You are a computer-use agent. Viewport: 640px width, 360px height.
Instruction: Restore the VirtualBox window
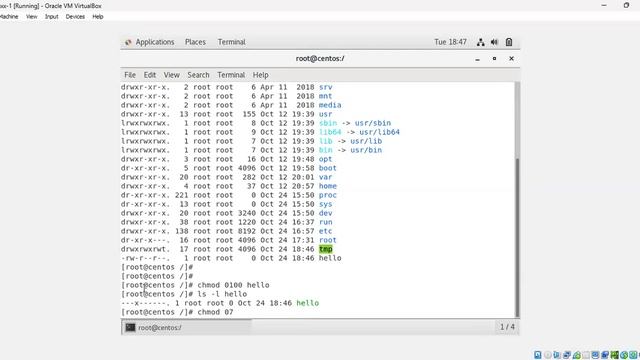tap(626, 5)
